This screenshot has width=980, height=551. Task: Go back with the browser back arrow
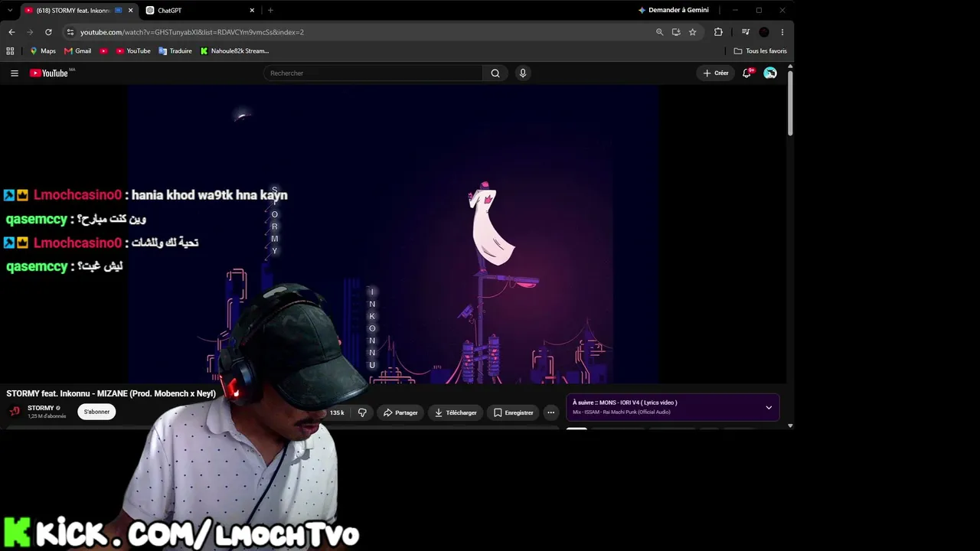11,32
